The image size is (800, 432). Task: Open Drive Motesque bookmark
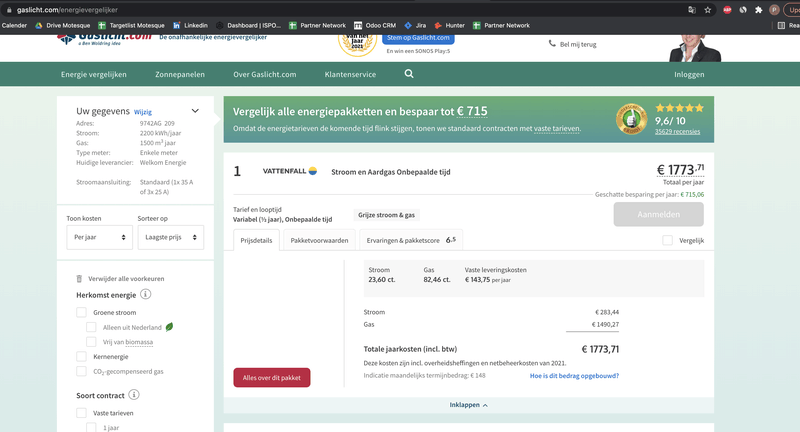point(62,26)
